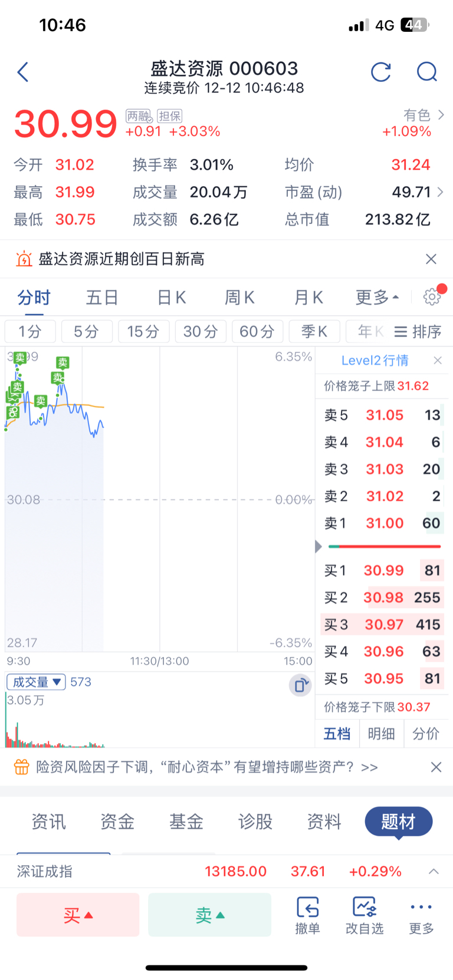Open chart settings gear icon

[432, 296]
